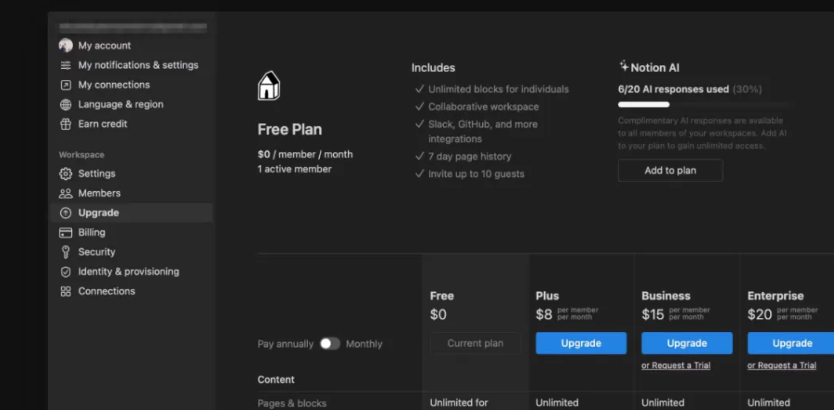The image size is (834, 410).
Task: Toggle Pay annually / Monthly switch
Action: tap(330, 344)
